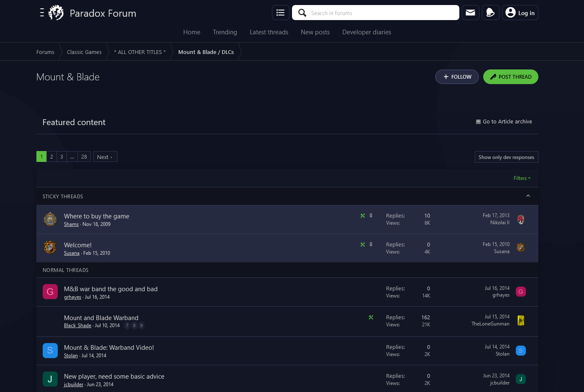The width and height of the screenshot is (584, 392).
Task: Open the envelope messages icon
Action: pyautogui.click(x=471, y=13)
